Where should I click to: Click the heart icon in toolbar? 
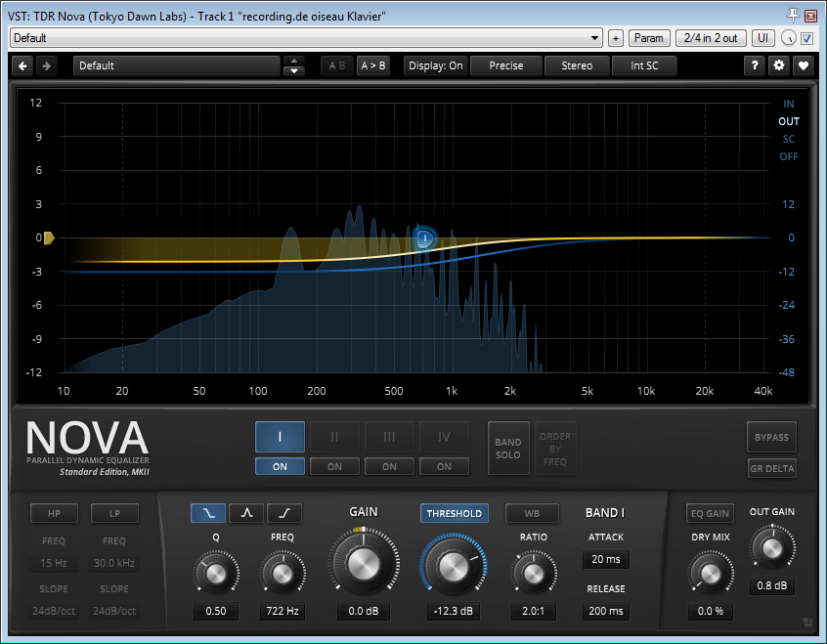pos(804,65)
